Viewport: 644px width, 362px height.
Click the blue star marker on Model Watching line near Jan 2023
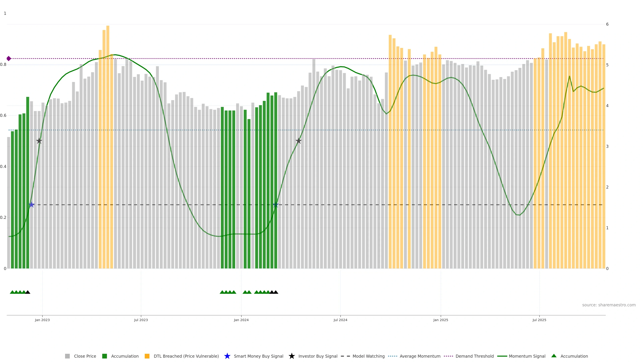coord(32,205)
